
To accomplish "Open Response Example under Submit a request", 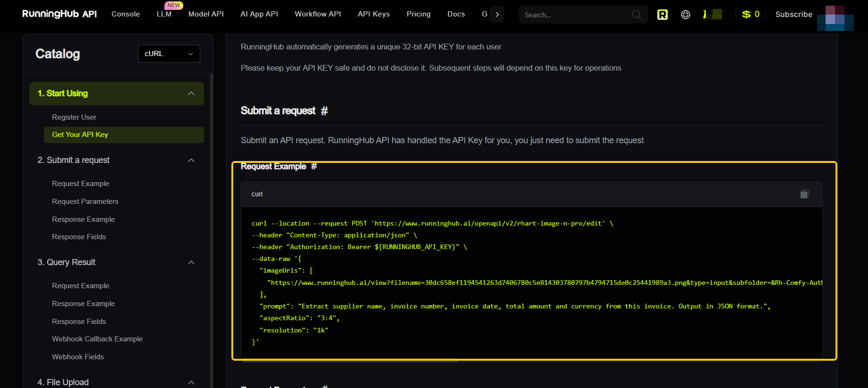I will click(x=83, y=219).
